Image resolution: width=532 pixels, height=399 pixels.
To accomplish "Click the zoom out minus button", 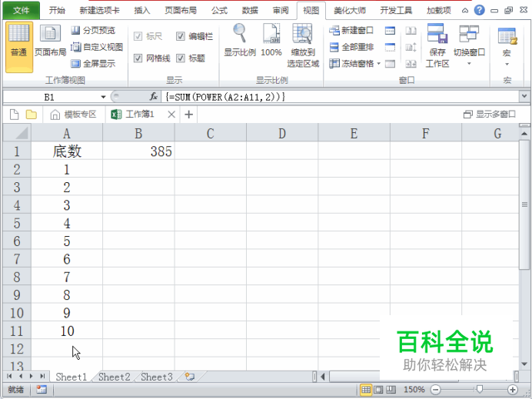I will [x=436, y=390].
